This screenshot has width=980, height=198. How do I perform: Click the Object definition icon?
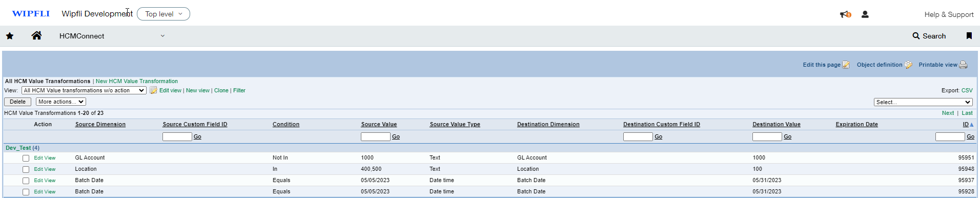(x=908, y=65)
